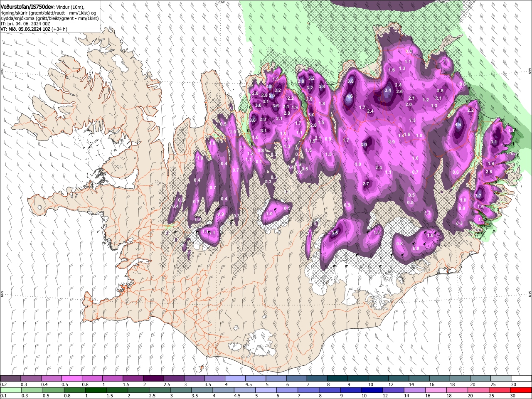Click the white 30 swatch in snow legend
532x399 pixels.
(521, 379)
